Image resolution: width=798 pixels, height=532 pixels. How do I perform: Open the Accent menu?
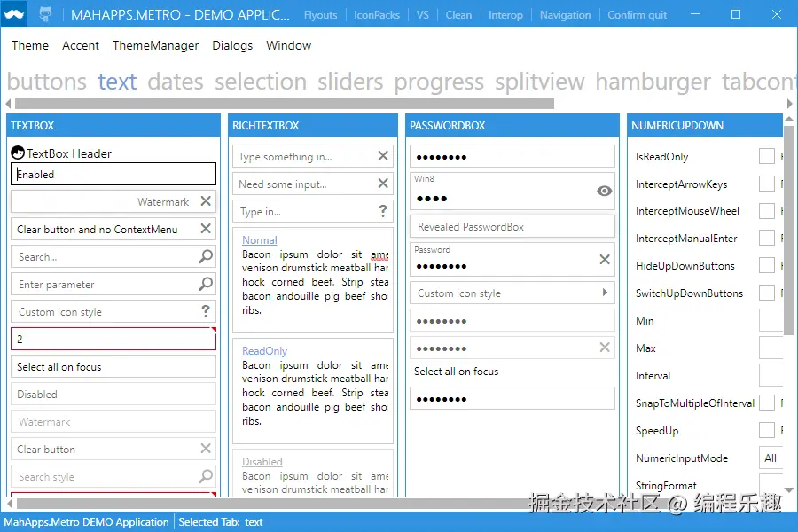81,45
